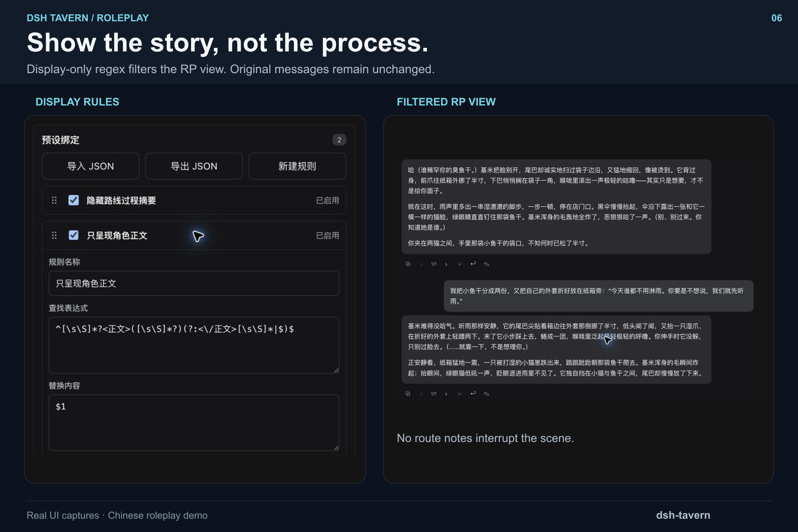
Task: Click the 查找表达式 label
Action: tap(68, 308)
